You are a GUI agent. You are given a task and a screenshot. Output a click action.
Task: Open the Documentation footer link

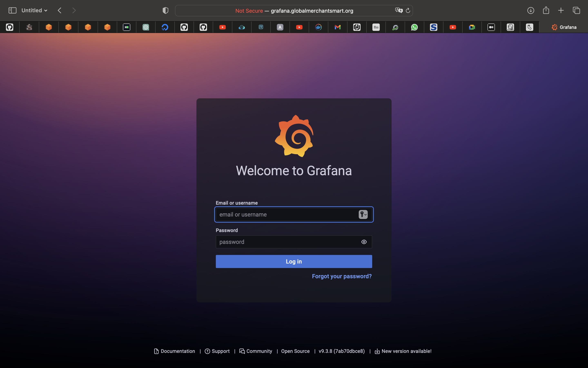point(174,351)
